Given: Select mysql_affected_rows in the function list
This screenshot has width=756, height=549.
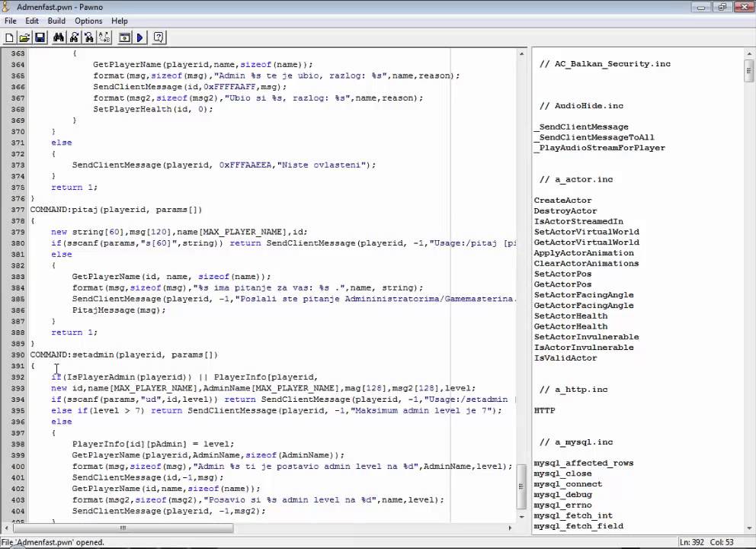Looking at the screenshot, I should 584,463.
